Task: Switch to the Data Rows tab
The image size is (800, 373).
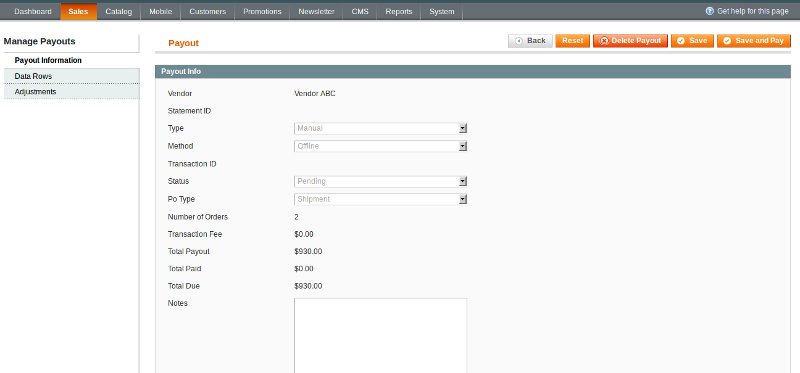Action: click(x=71, y=76)
